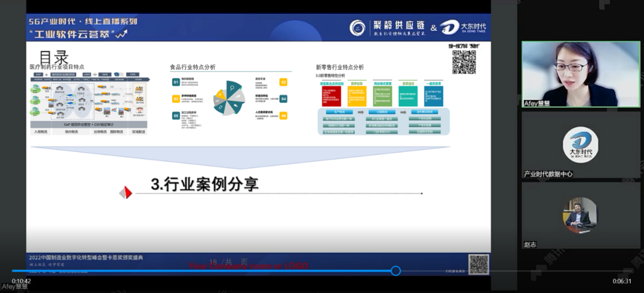The image size is (644, 293).
Task: Click the 区域配送 label
Action: (139, 132)
